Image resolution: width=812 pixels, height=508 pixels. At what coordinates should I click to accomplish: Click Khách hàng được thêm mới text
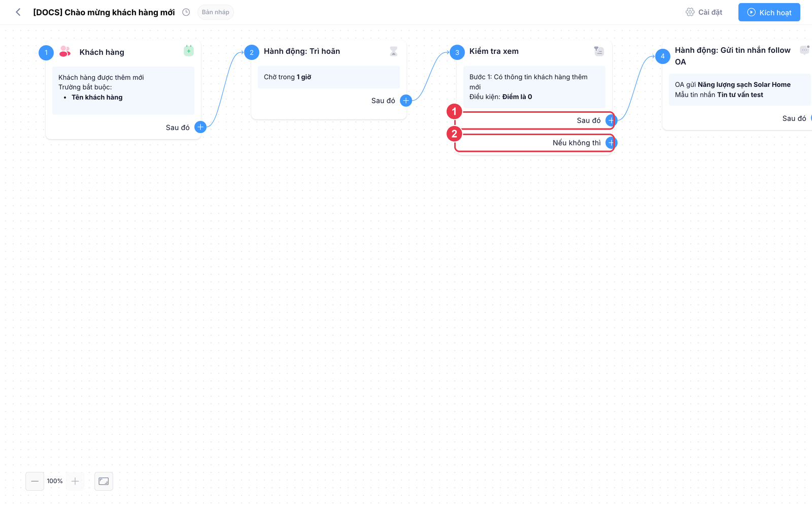point(101,78)
